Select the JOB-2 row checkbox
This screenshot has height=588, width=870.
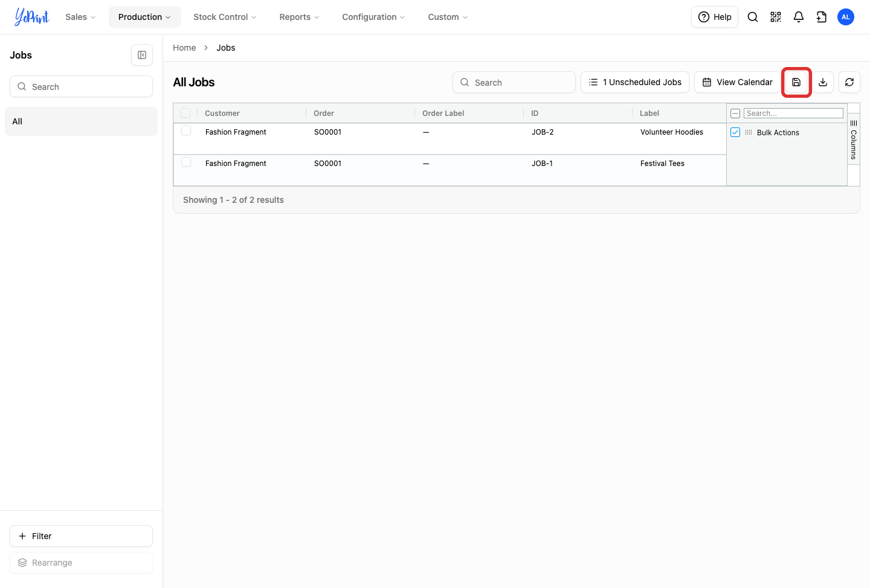(186, 131)
